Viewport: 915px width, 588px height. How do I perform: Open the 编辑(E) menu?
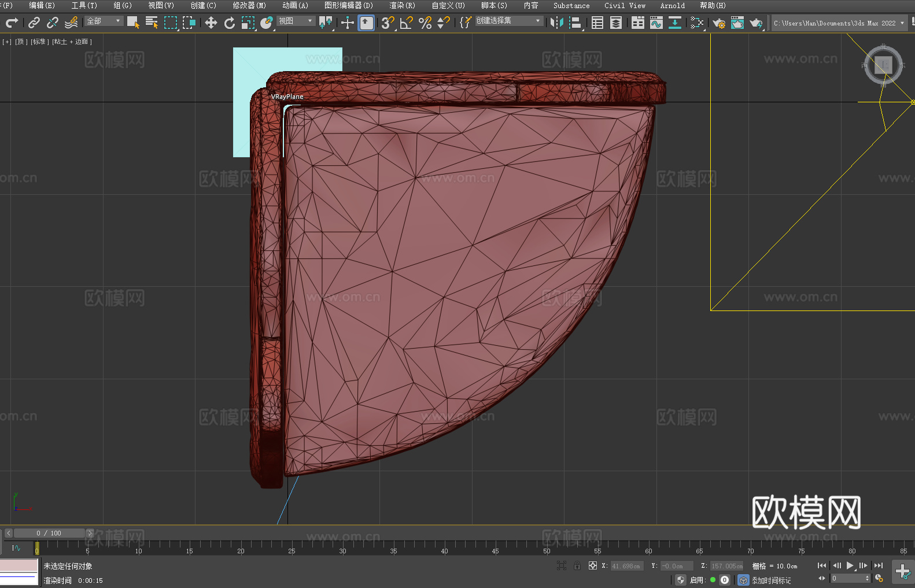[x=42, y=5]
